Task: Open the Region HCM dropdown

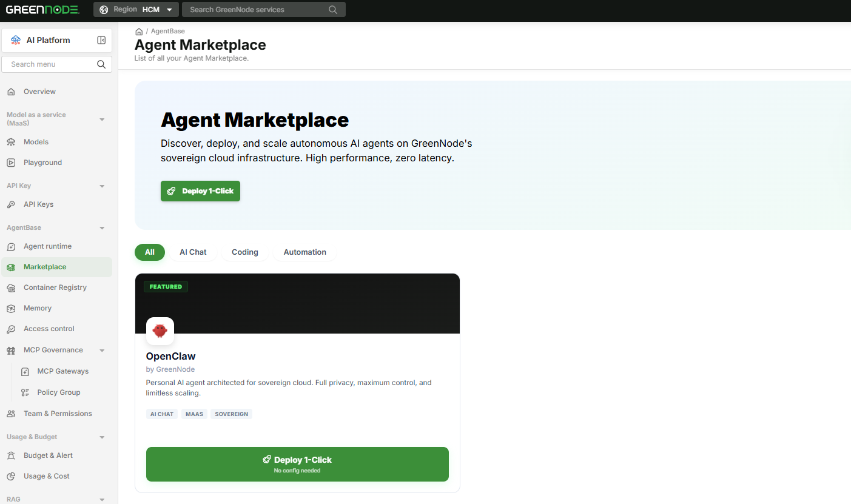Action: coord(136,10)
